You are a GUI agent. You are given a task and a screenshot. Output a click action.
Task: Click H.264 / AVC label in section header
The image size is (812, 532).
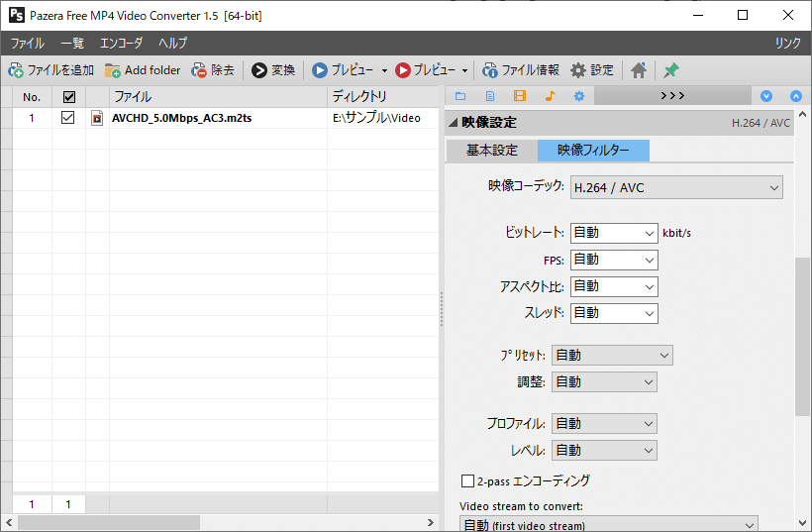pos(761,123)
